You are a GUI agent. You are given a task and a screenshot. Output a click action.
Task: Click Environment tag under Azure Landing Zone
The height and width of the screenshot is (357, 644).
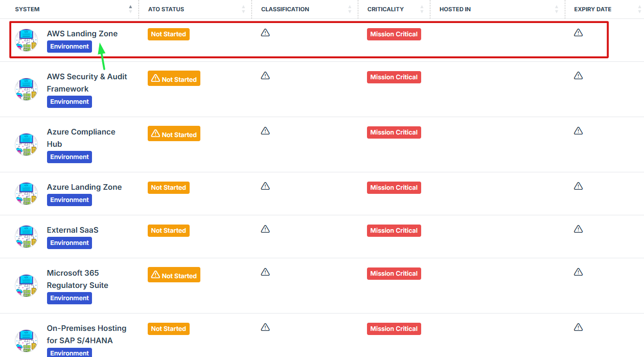tap(70, 200)
